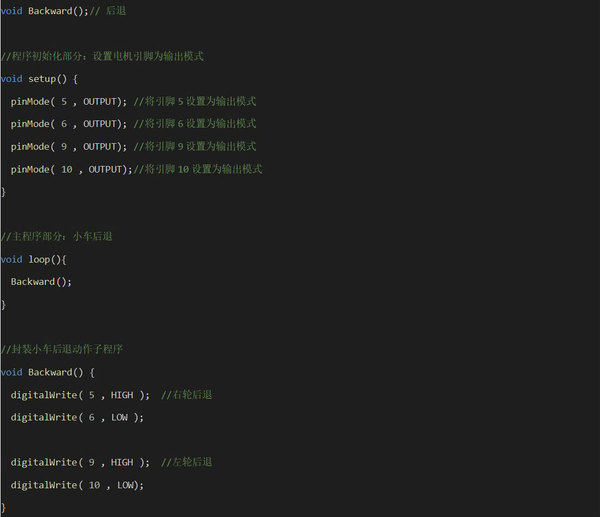
Task: Click the LOW keyword on pin 6 line
Action: pyautogui.click(x=119, y=417)
